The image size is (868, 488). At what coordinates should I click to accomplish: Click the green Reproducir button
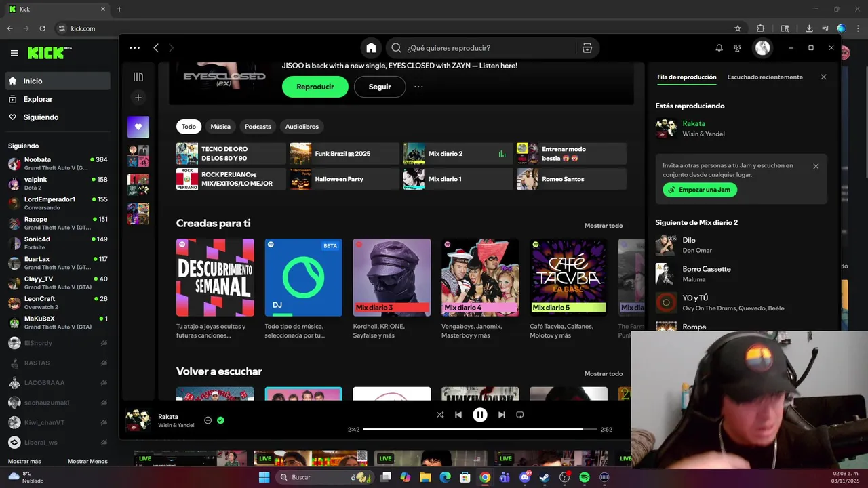tap(315, 87)
